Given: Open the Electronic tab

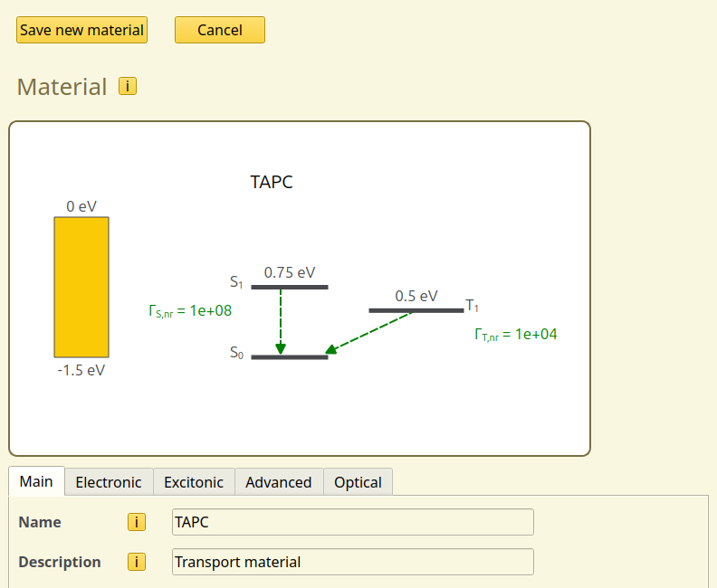Looking at the screenshot, I should pyautogui.click(x=109, y=482).
